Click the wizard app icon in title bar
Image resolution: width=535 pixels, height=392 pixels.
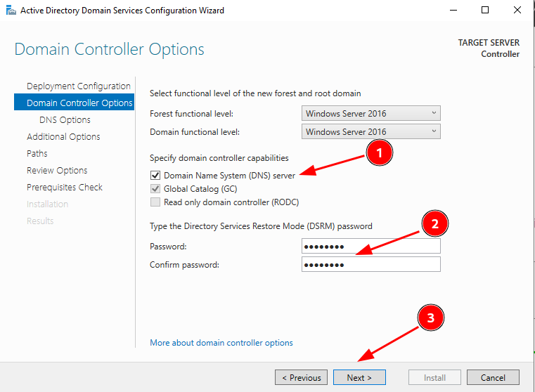coord(11,11)
